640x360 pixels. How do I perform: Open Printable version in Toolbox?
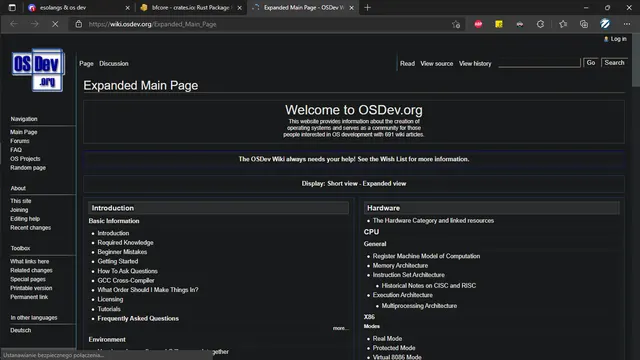click(31, 288)
